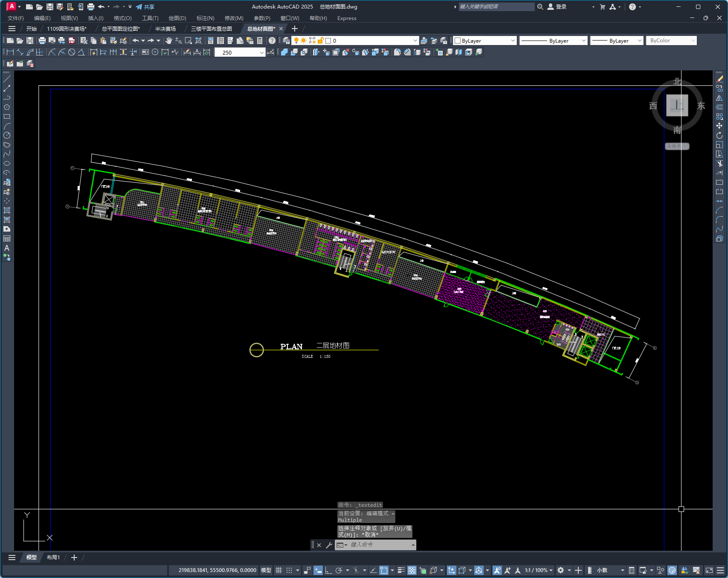
Task: Toggle Ortho mode in the status bar
Action: click(328, 570)
